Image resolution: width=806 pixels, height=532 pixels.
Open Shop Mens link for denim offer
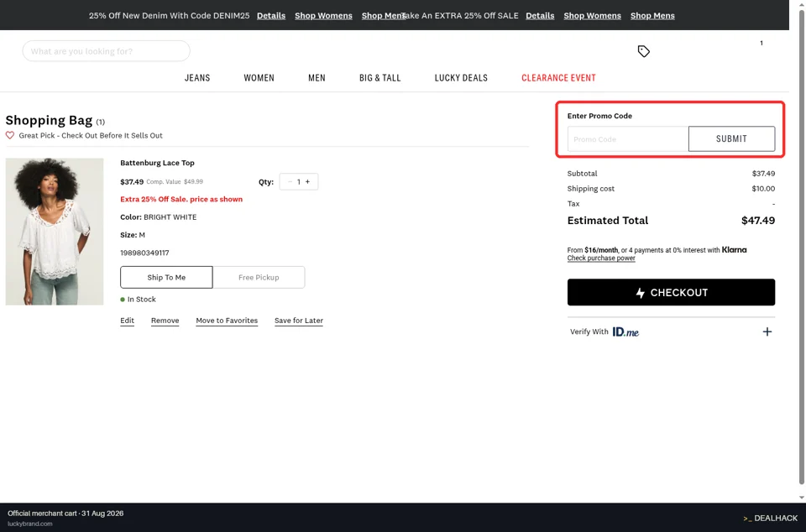click(384, 15)
